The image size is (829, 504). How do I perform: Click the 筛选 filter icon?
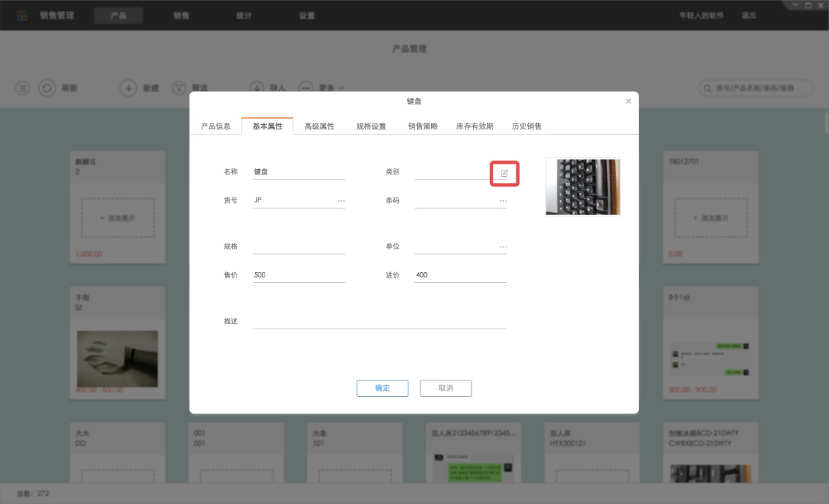tap(179, 88)
